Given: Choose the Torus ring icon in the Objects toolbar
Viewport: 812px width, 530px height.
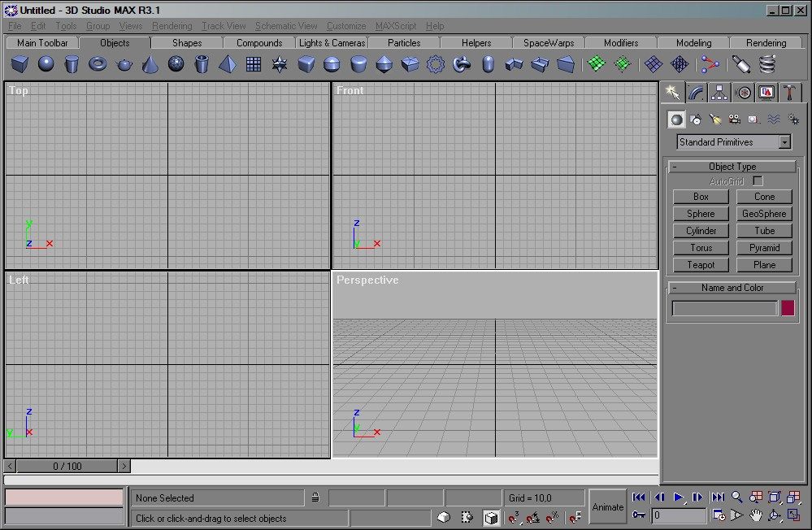Looking at the screenshot, I should [x=98, y=64].
